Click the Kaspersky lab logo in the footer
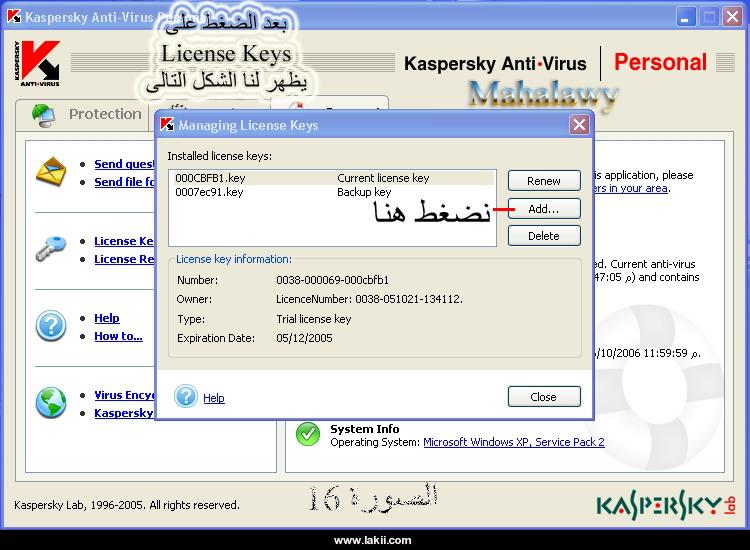This screenshot has height=550, width=750. (x=666, y=507)
